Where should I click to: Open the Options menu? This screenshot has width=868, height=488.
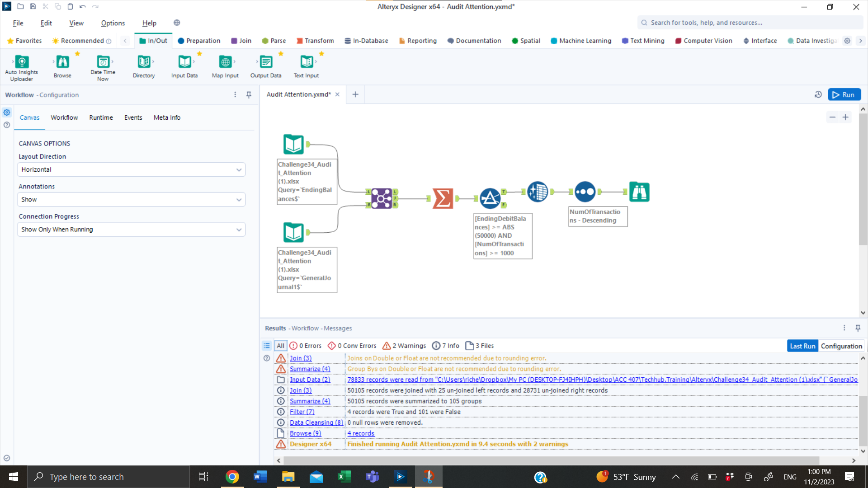point(113,23)
